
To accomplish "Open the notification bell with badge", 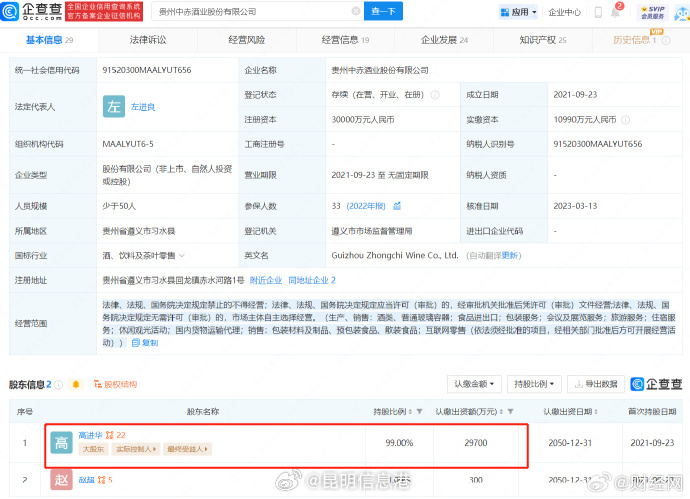I will [x=616, y=11].
